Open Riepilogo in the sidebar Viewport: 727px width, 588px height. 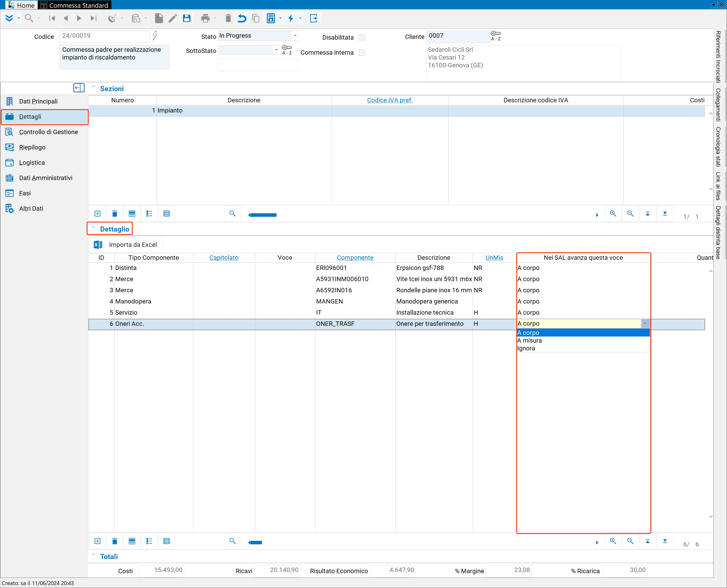tap(44, 147)
